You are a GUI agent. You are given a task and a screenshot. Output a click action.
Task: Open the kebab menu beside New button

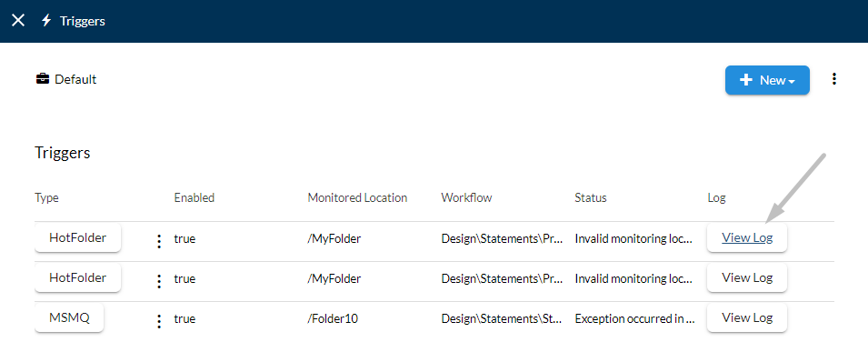(834, 79)
